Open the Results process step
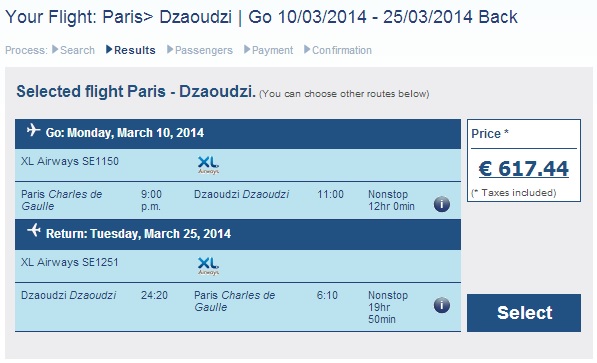 (135, 50)
